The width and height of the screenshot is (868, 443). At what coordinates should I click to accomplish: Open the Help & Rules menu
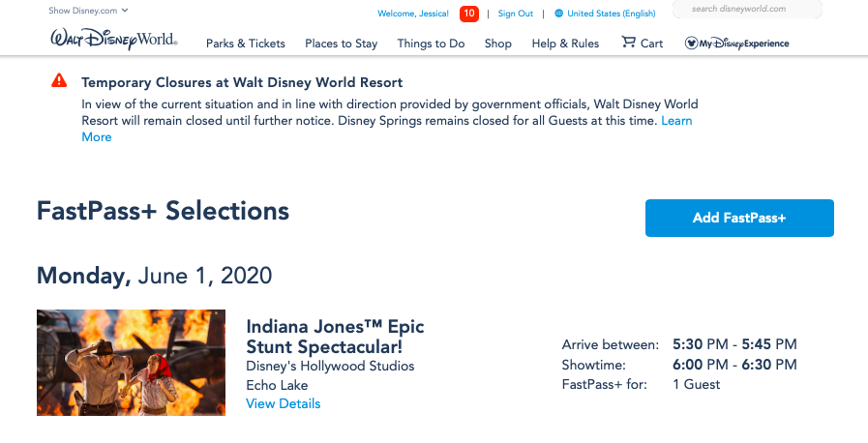tap(565, 44)
